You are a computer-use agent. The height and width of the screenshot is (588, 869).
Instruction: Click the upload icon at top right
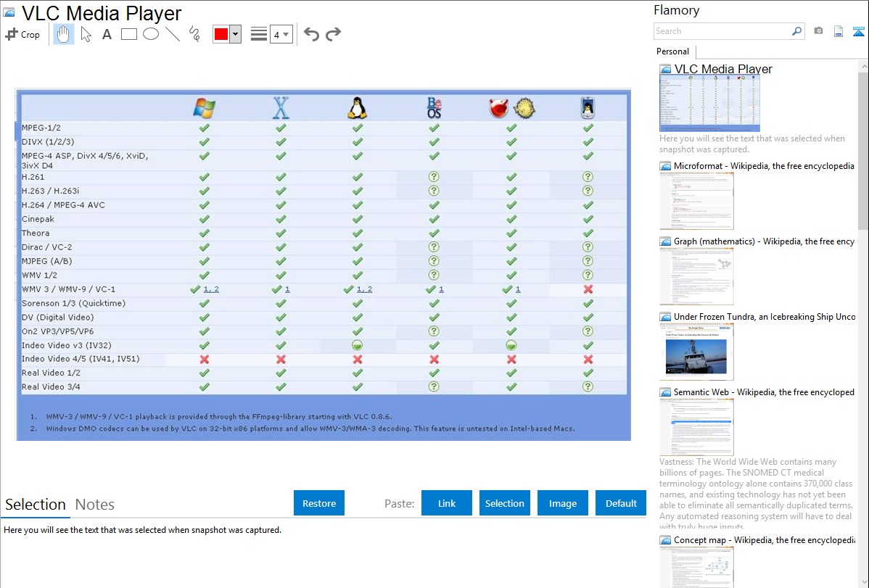pyautogui.click(x=858, y=31)
